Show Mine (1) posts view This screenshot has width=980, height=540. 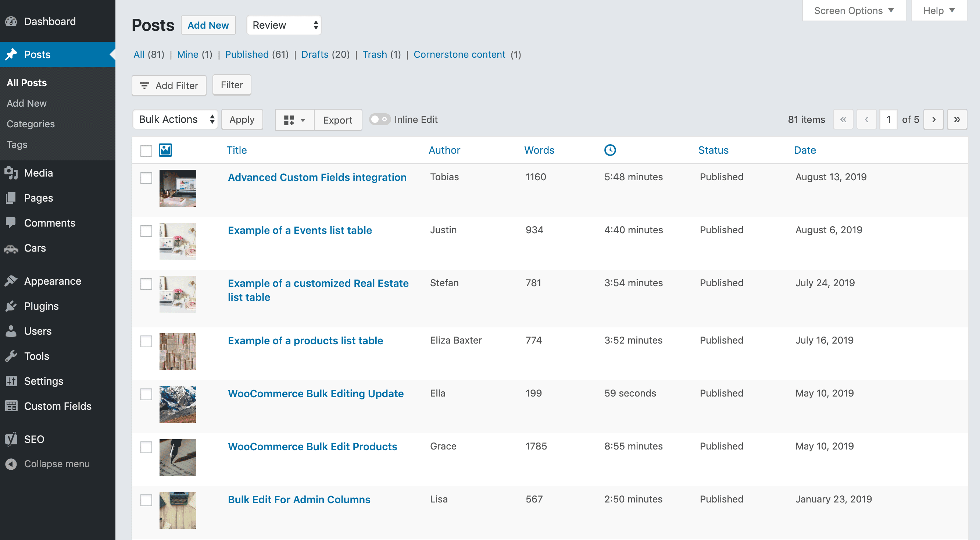tap(195, 54)
